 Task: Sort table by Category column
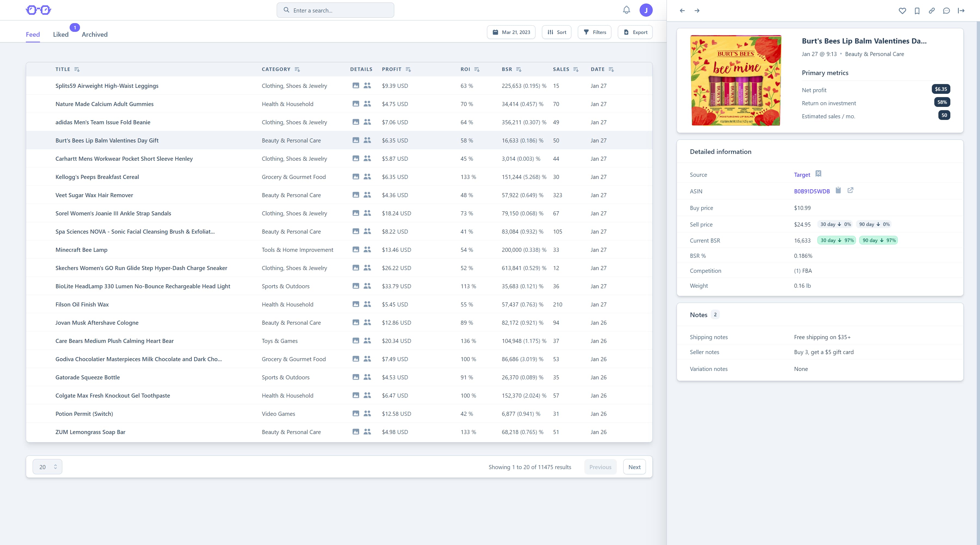[297, 69]
